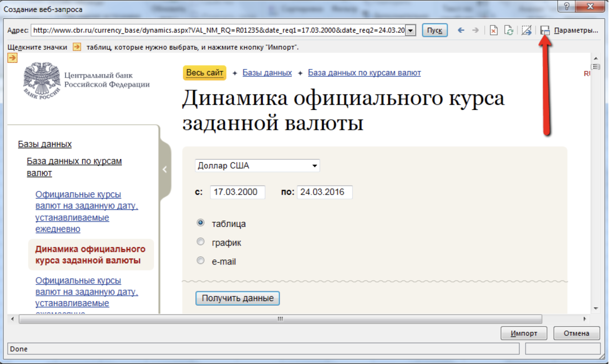Click the Back navigation arrow
This screenshot has height=364, width=609.
(461, 31)
